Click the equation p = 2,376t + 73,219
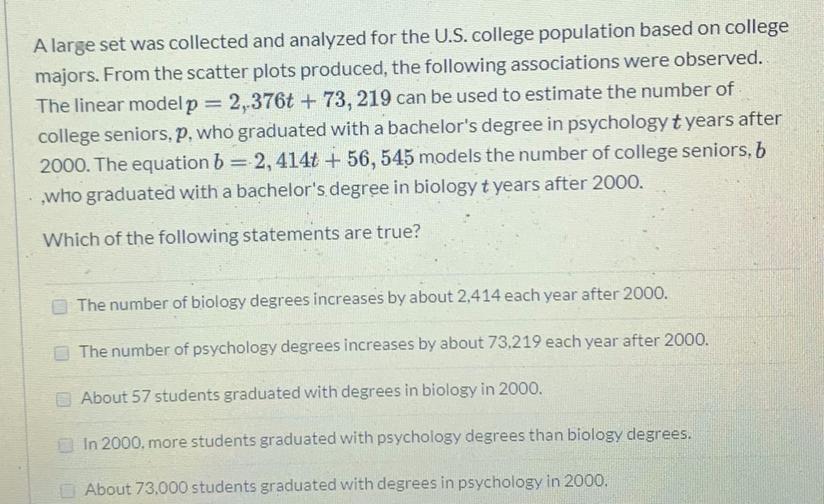The image size is (824, 504). point(290,100)
